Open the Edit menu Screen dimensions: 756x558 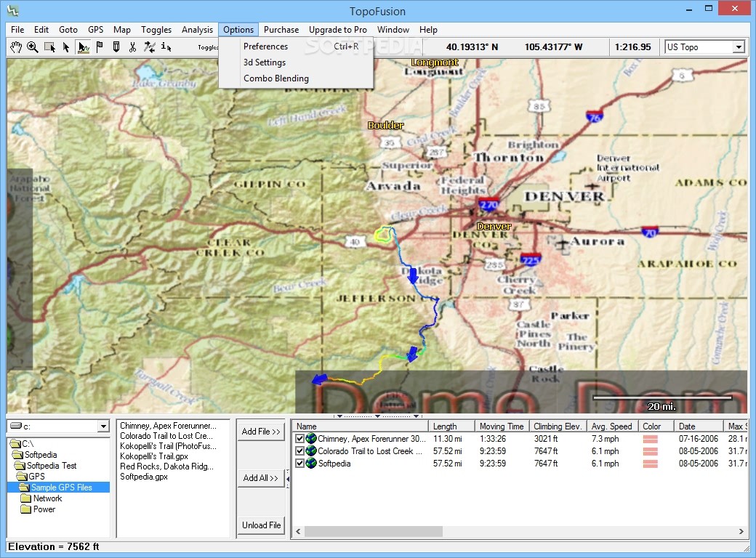pos(41,30)
